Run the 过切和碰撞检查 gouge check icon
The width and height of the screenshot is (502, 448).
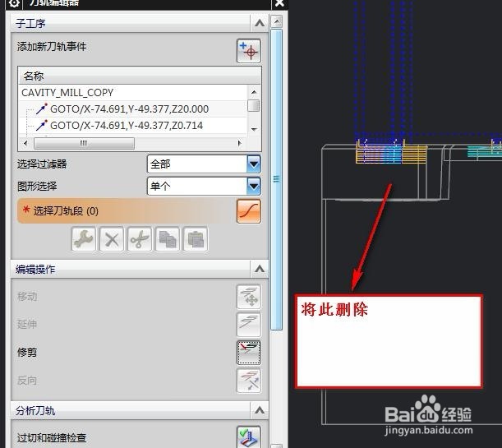point(249,436)
